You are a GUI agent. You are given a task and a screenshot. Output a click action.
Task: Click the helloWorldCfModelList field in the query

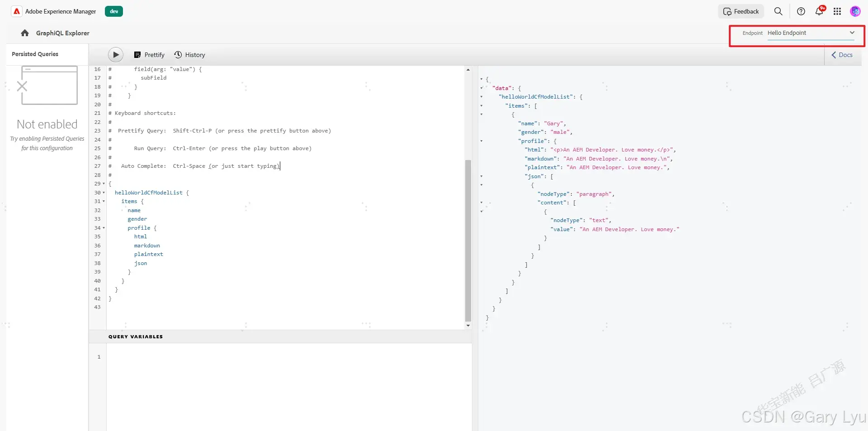tap(149, 193)
